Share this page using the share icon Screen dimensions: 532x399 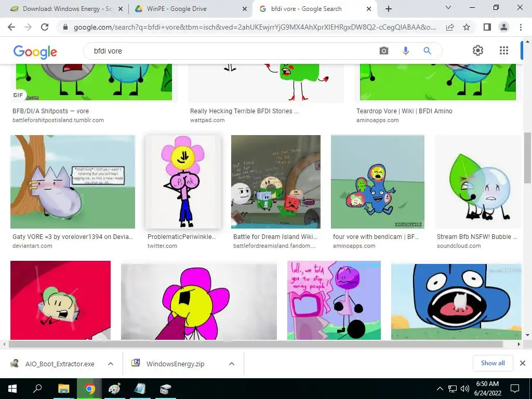click(x=450, y=27)
